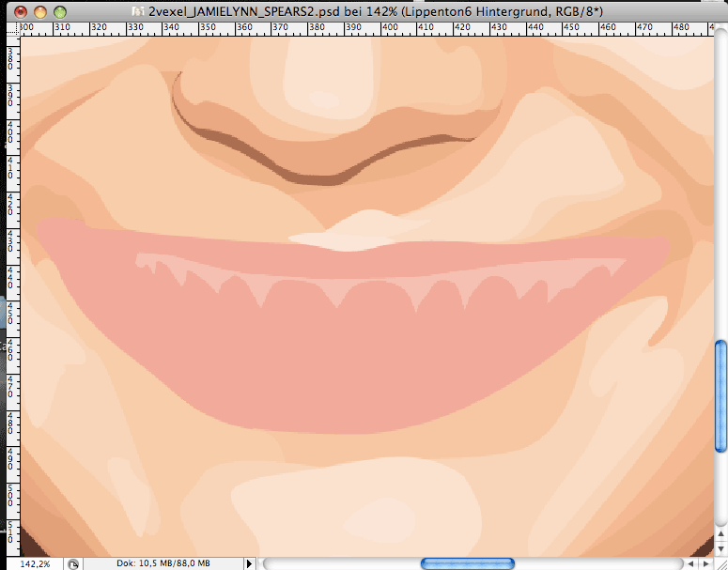
Task: Click the scroll left arrow
Action: pyautogui.click(x=691, y=564)
